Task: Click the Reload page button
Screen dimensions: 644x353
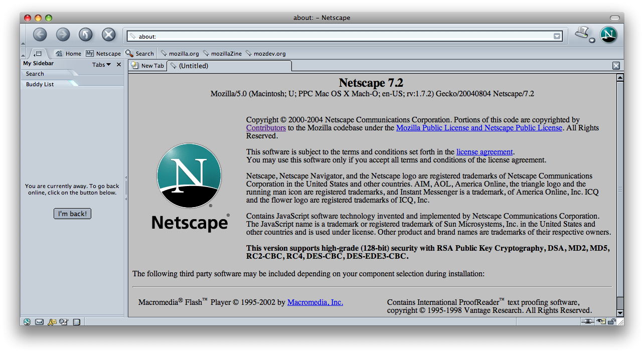Action: coord(86,35)
